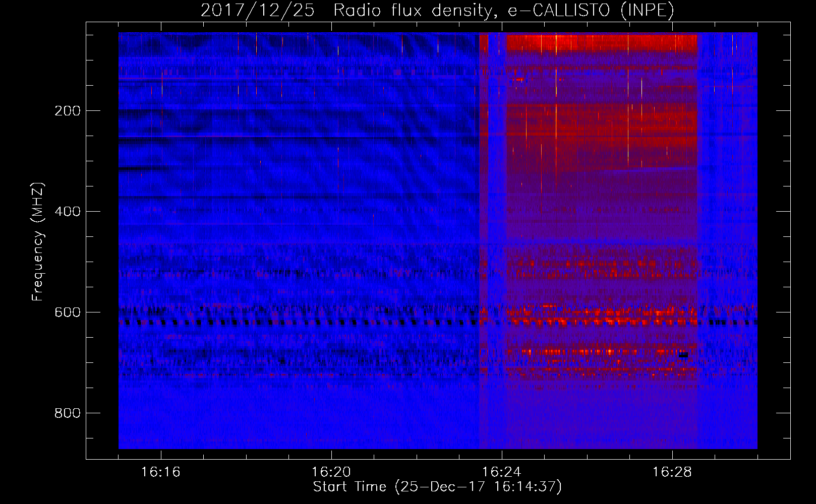The width and height of the screenshot is (816, 504).
Task: Click the 16:20 time tick label
Action: click(331, 472)
